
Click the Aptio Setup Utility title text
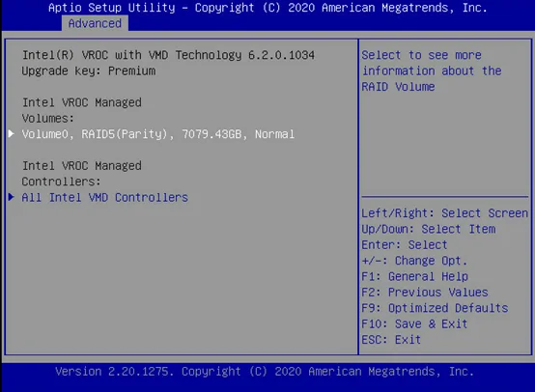[267, 8]
